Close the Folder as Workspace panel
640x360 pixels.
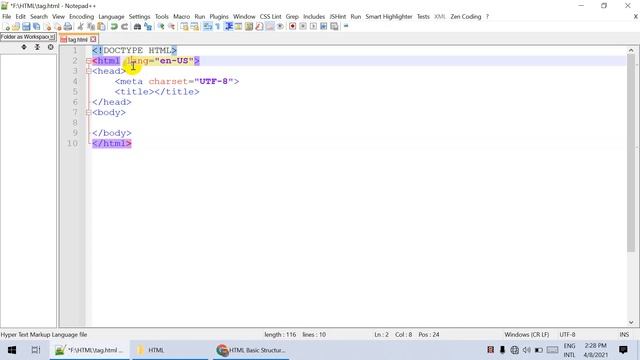(52, 37)
